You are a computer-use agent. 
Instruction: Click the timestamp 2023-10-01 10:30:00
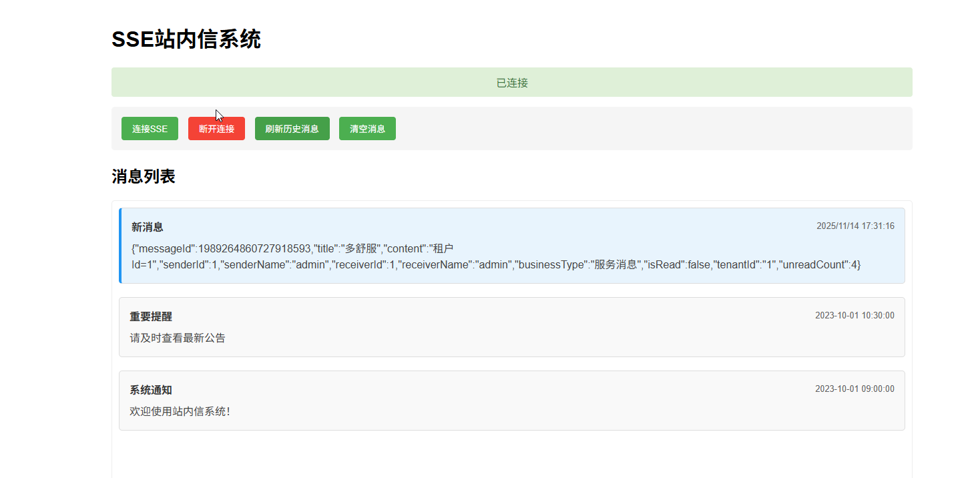click(854, 316)
